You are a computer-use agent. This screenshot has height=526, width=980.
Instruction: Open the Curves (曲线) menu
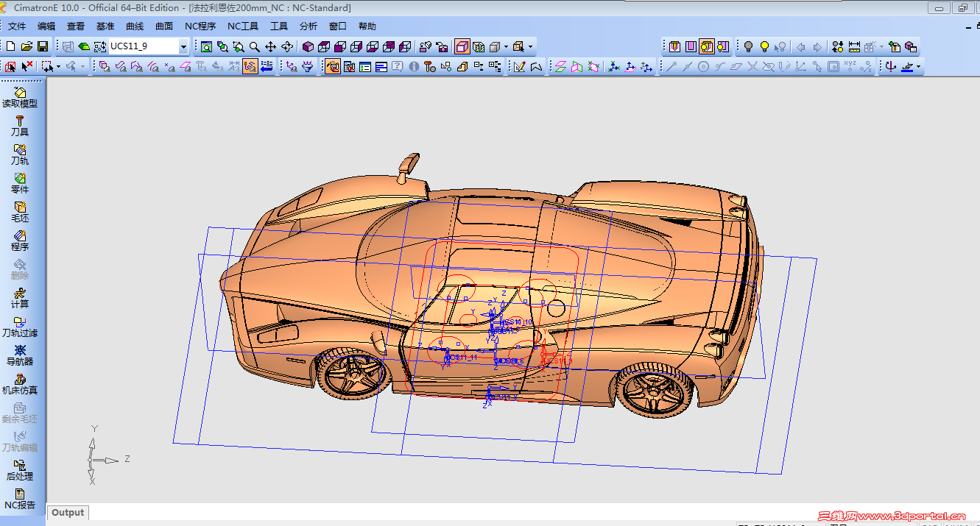(135, 26)
